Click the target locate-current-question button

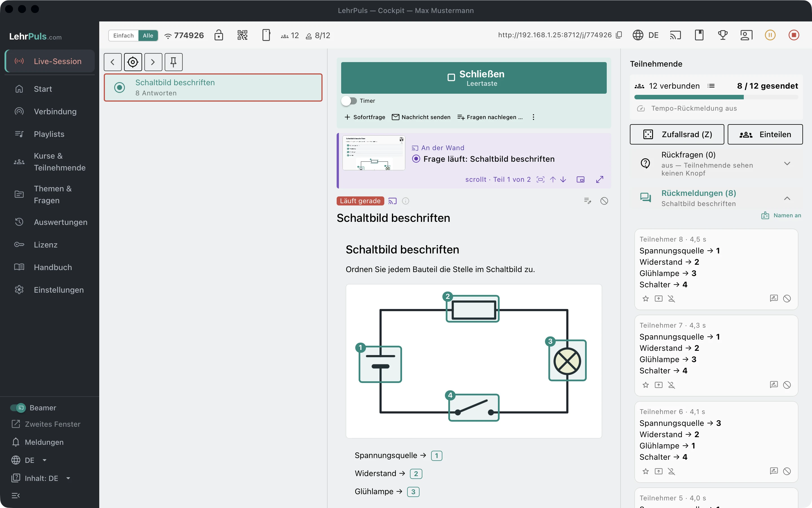(133, 62)
